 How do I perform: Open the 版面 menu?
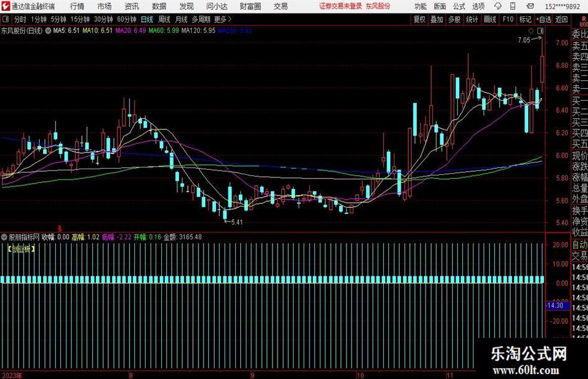pyautogui.click(x=440, y=6)
